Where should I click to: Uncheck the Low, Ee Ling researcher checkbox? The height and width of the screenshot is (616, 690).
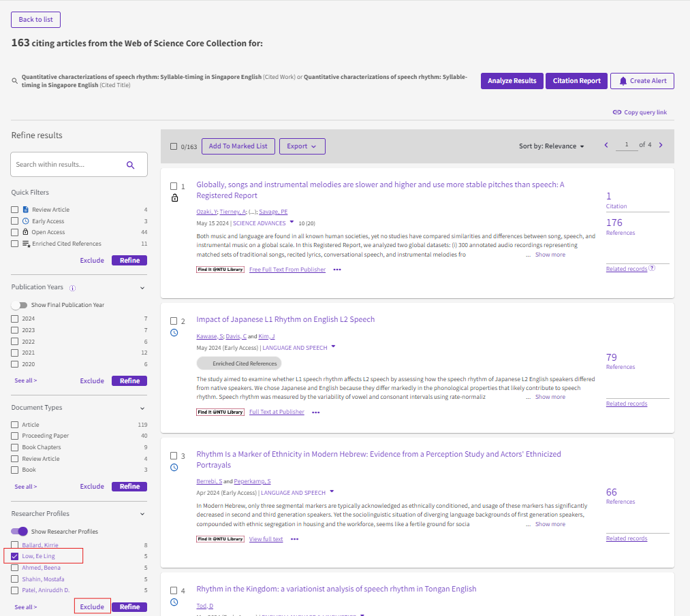[x=15, y=557]
